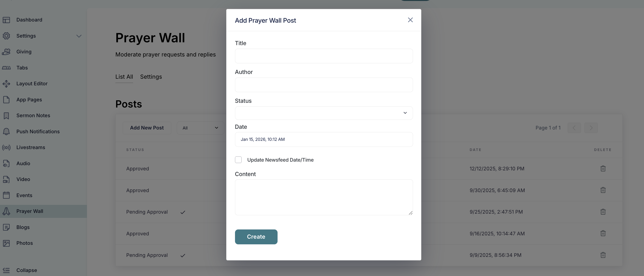Click the Add New Post button
The image size is (644, 276).
147,128
